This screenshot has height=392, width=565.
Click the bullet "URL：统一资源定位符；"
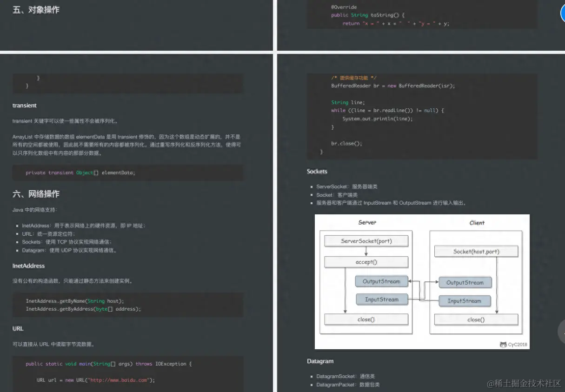[x=48, y=234]
